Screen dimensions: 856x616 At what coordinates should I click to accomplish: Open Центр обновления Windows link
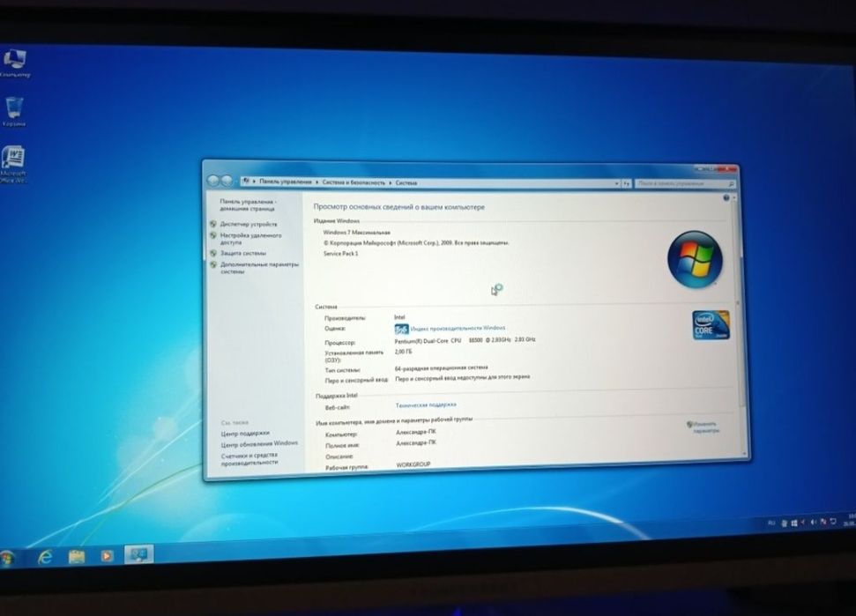(x=259, y=443)
